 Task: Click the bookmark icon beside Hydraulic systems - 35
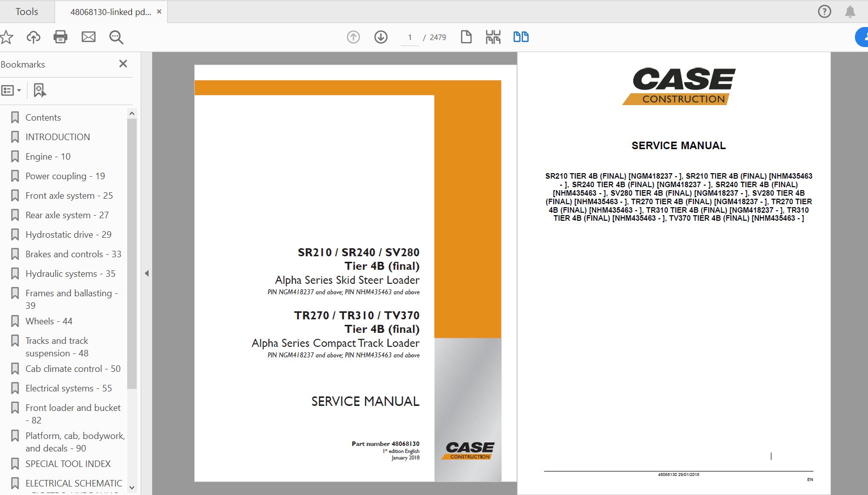15,274
